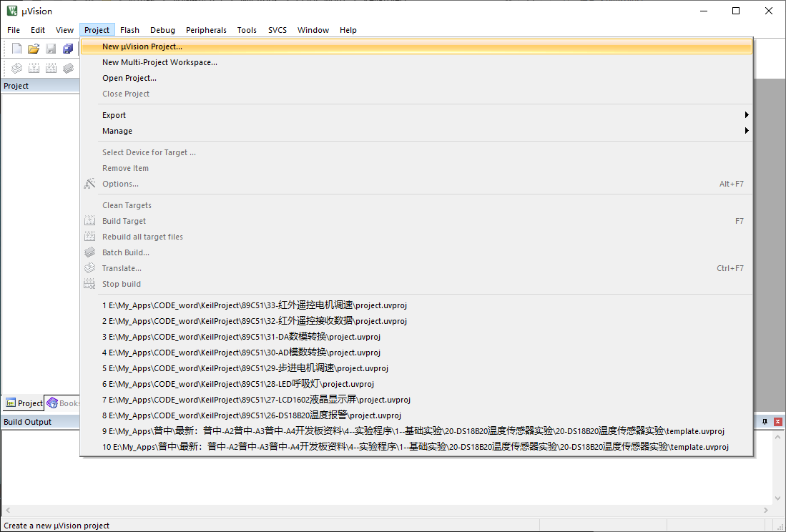Click the Batch Build menu icon
Viewport: 786px width, 532px height.
pos(89,252)
